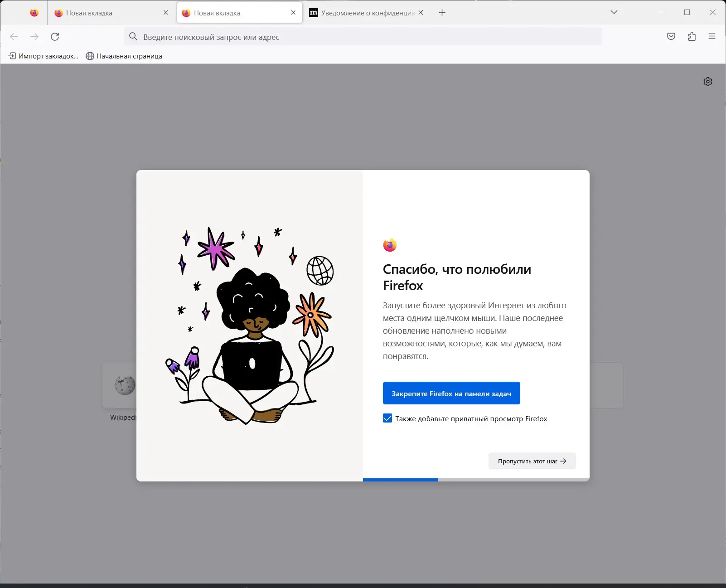Switch to Уведомление о конфиденциальности tab
Screen dimensions: 726x588
pos(368,13)
